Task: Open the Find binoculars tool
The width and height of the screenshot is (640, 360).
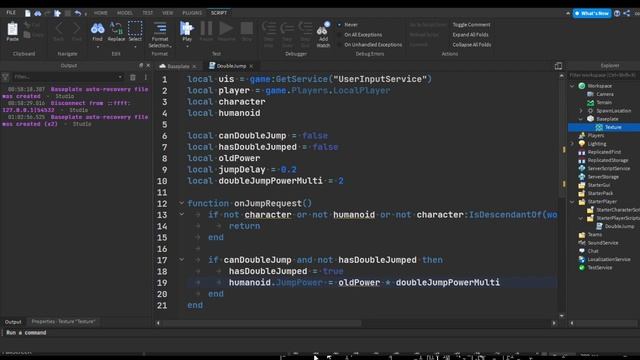Action: coord(98,29)
